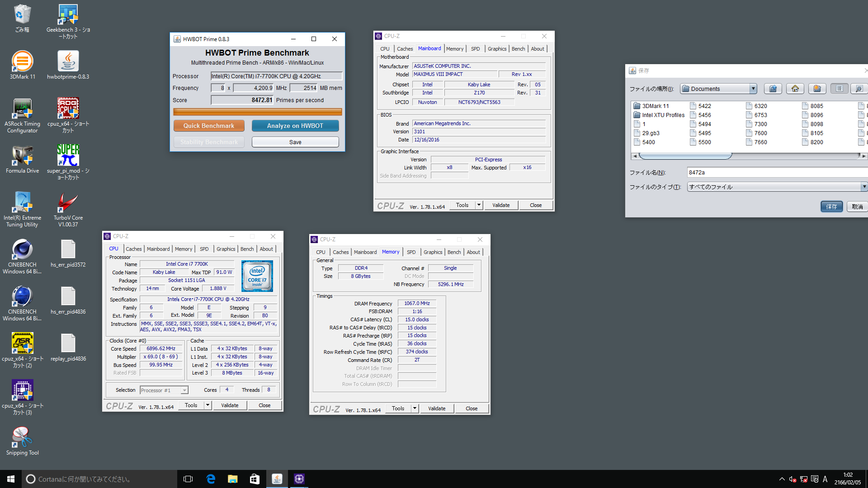
Task: Click the Tools button in Memory CPU-Z window
Action: point(398,408)
